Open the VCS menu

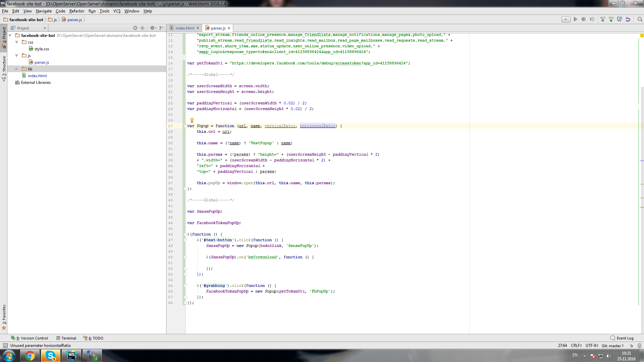point(117,11)
